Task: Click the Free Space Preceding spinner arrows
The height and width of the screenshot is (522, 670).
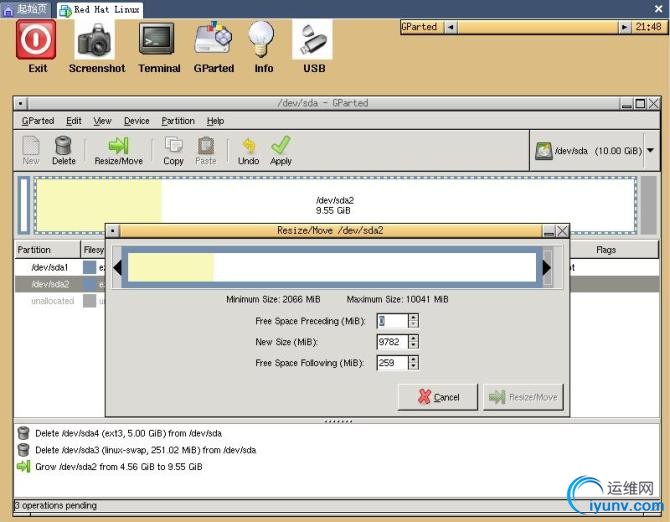Action: pyautogui.click(x=413, y=321)
